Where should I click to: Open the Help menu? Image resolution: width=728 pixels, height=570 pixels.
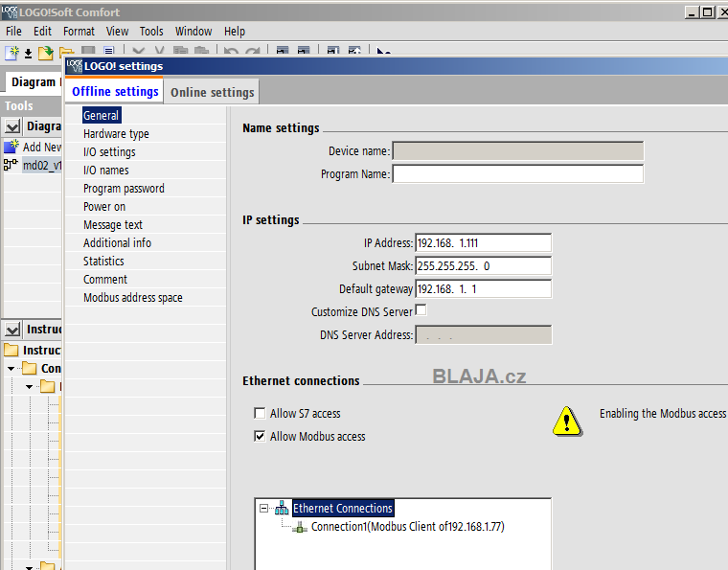coord(235,31)
